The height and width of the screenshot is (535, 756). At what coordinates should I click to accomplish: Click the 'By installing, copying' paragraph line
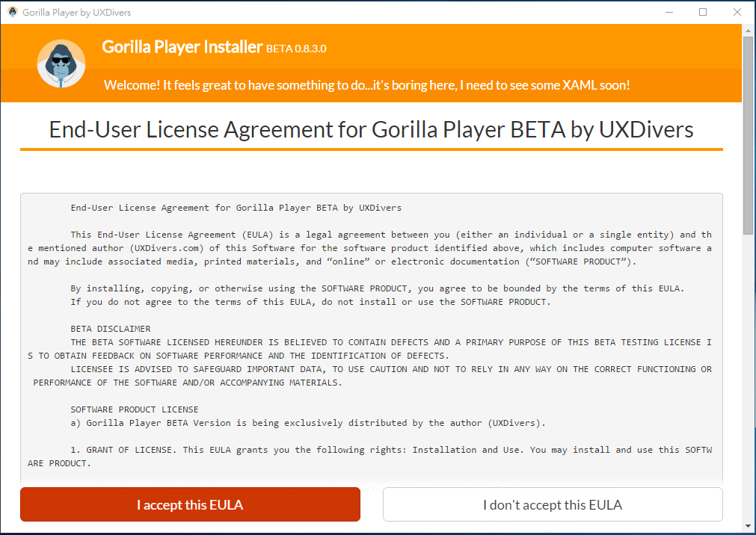pyautogui.click(x=378, y=288)
